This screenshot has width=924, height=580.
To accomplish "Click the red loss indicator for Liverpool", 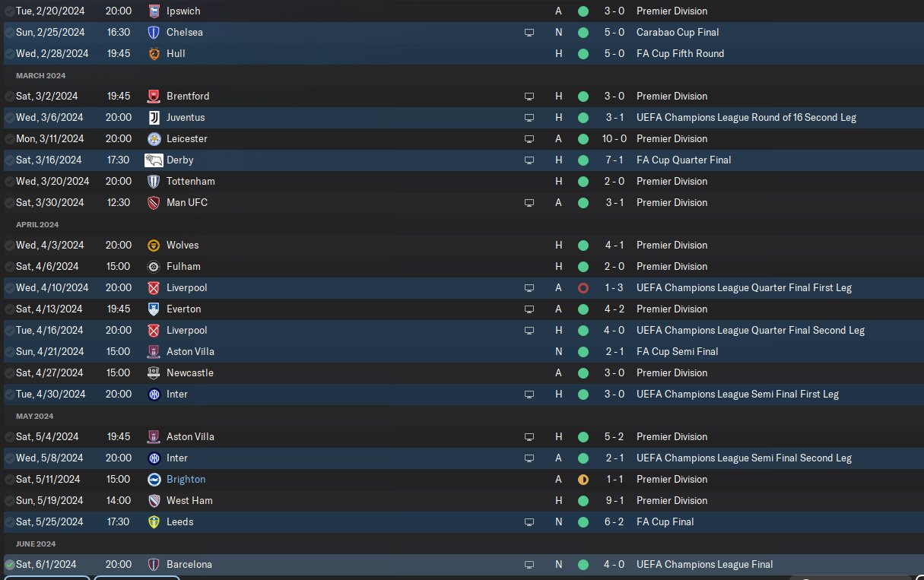I will click(x=583, y=288).
